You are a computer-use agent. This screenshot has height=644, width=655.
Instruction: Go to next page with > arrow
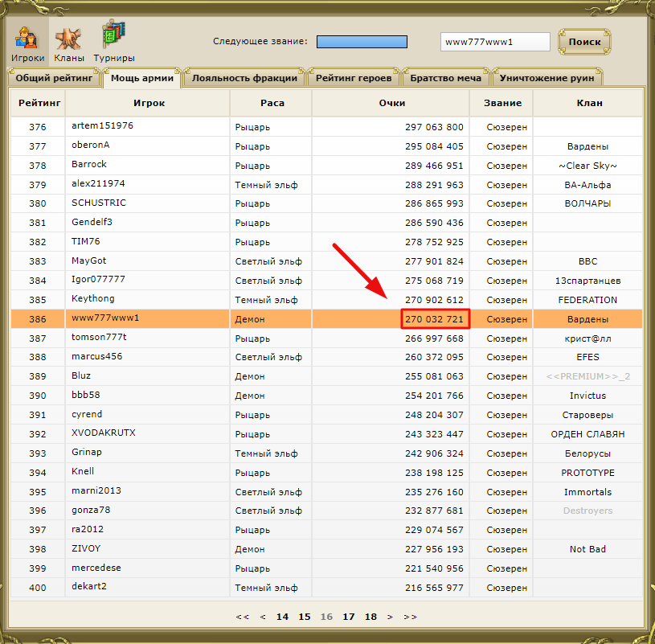tap(390, 617)
